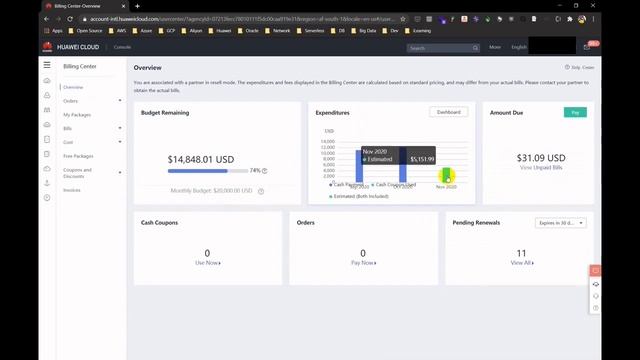The image size is (640, 360).
Task: Open the Chrome extensions puzzle icon
Action: coord(570,19)
